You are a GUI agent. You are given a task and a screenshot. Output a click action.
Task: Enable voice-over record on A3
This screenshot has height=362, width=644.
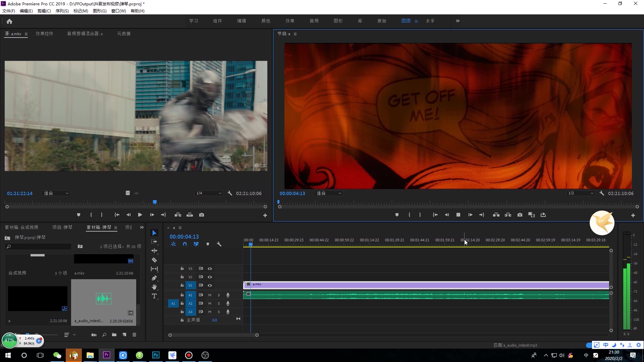(x=228, y=312)
